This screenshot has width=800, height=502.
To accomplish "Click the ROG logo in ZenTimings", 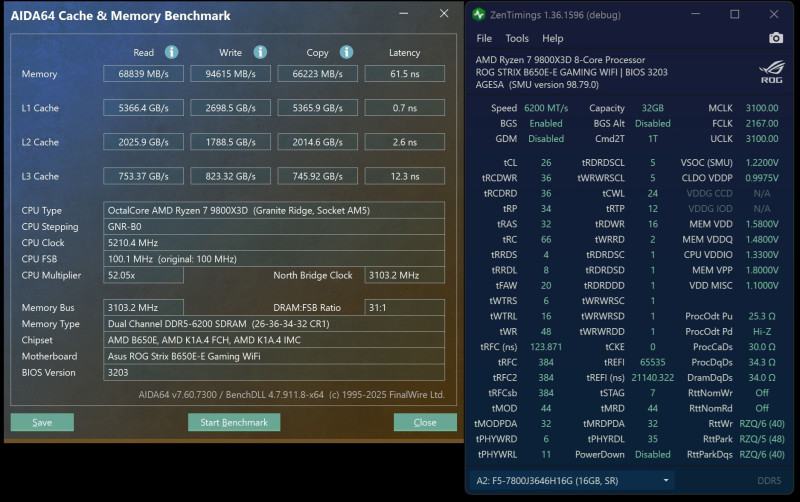I will pos(771,72).
